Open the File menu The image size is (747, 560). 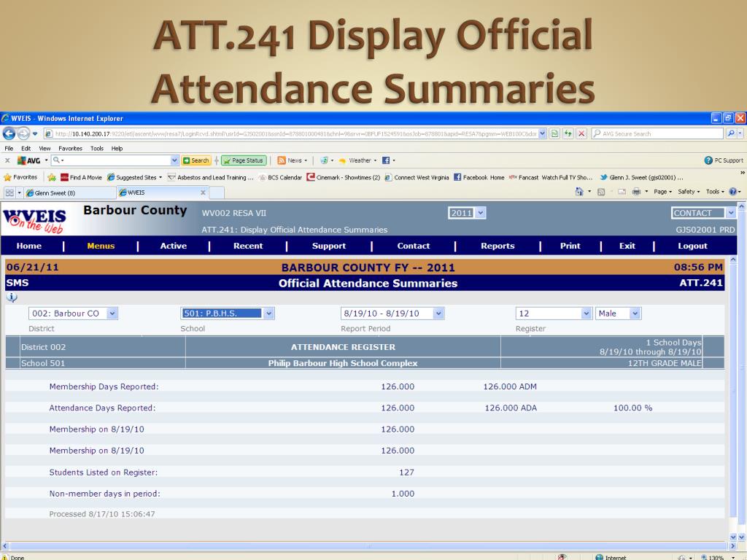(x=9, y=149)
